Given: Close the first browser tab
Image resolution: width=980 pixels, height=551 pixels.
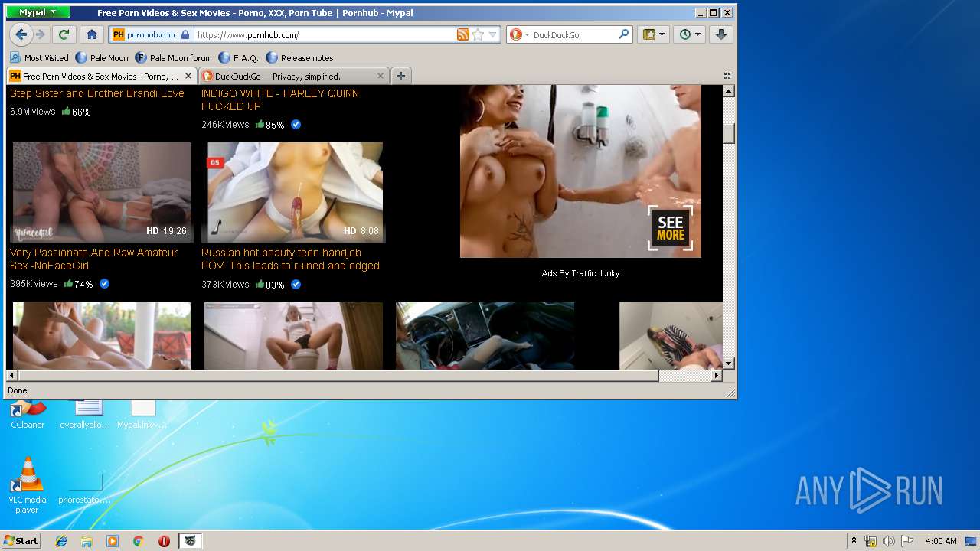Looking at the screenshot, I should tap(189, 76).
